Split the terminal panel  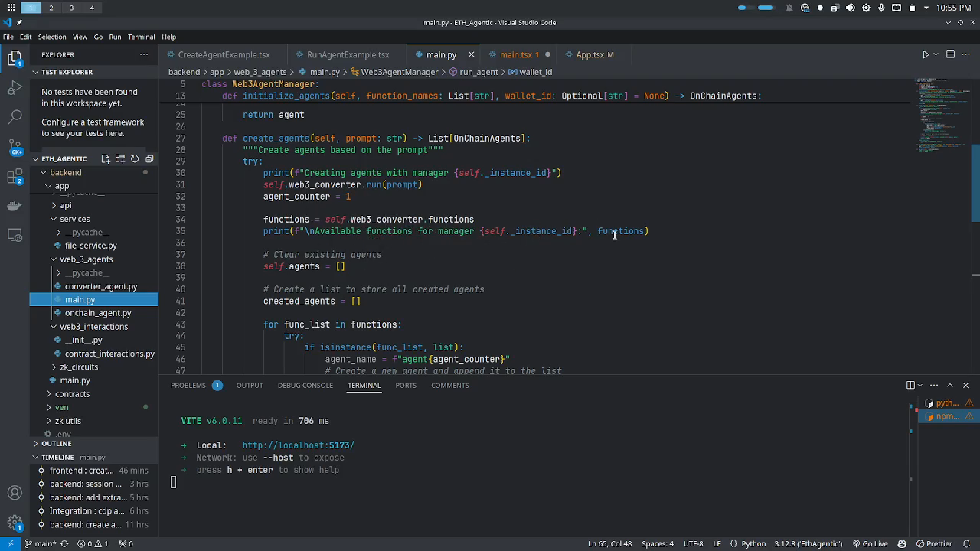910,385
